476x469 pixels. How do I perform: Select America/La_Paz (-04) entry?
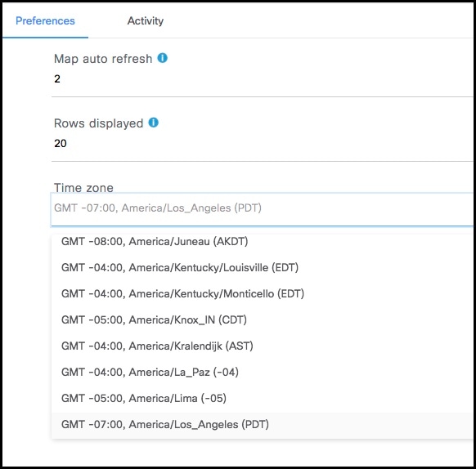click(x=263, y=372)
